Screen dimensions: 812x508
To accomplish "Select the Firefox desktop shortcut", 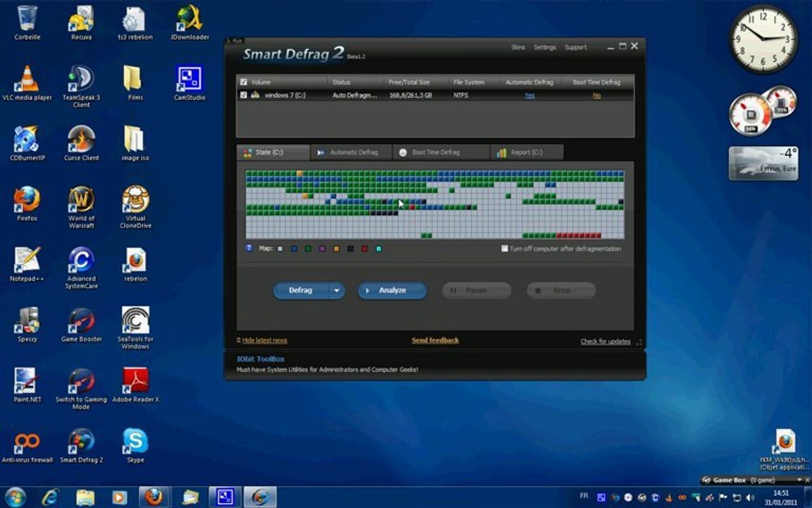I will 27,204.
